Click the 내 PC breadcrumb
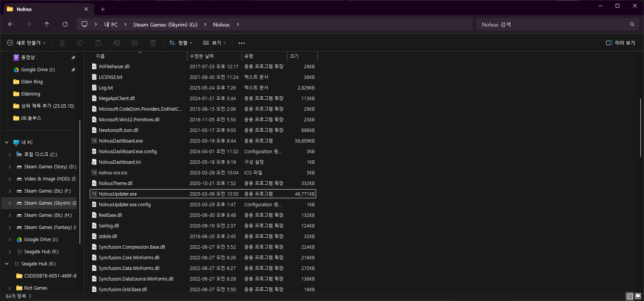Image resolution: width=644 pixels, height=301 pixels. pyautogui.click(x=111, y=24)
